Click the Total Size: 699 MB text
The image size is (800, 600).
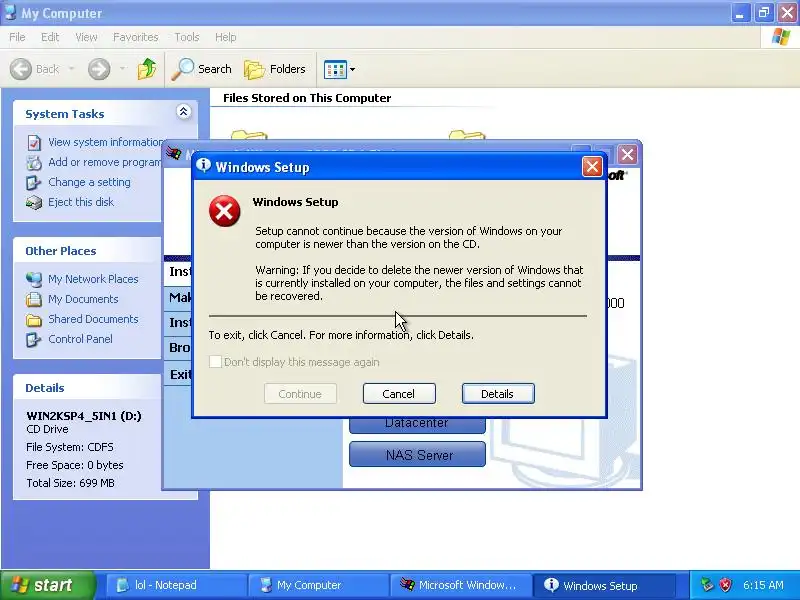click(x=70, y=483)
